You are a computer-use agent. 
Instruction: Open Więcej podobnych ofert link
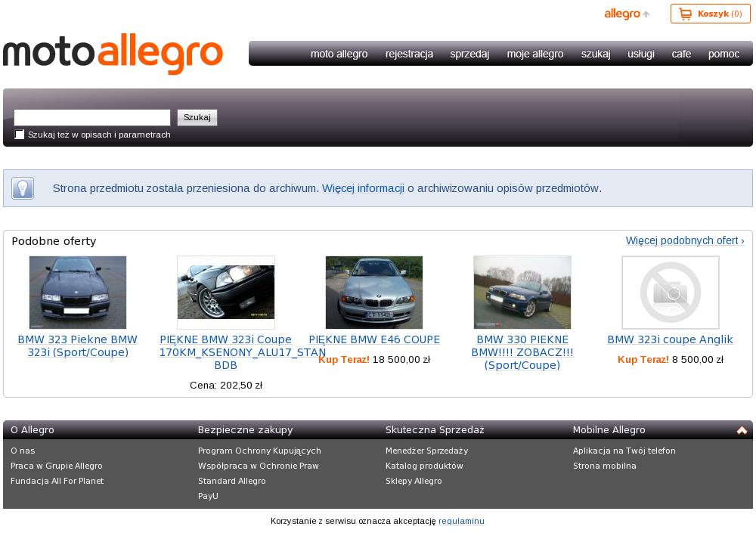[x=685, y=240]
